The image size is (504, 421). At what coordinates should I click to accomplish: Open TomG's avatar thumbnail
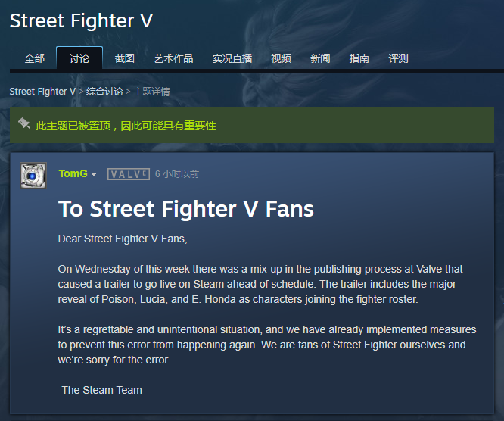point(33,175)
